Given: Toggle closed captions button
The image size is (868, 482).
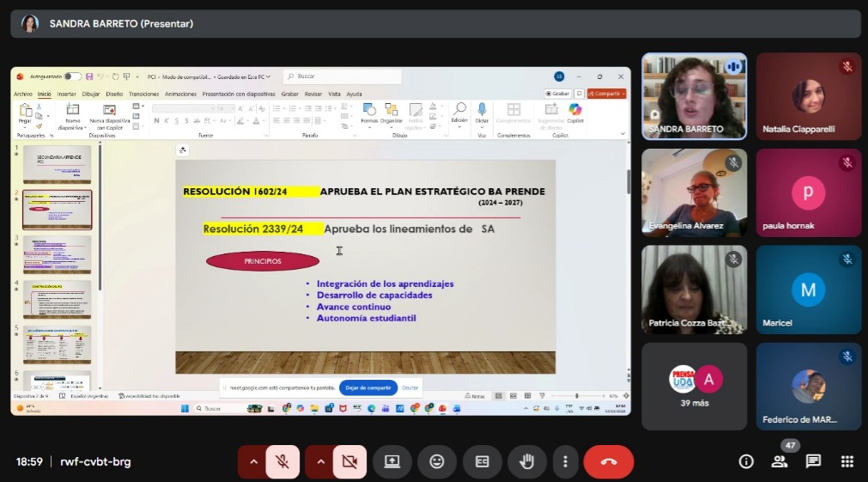Looking at the screenshot, I should coord(483,461).
